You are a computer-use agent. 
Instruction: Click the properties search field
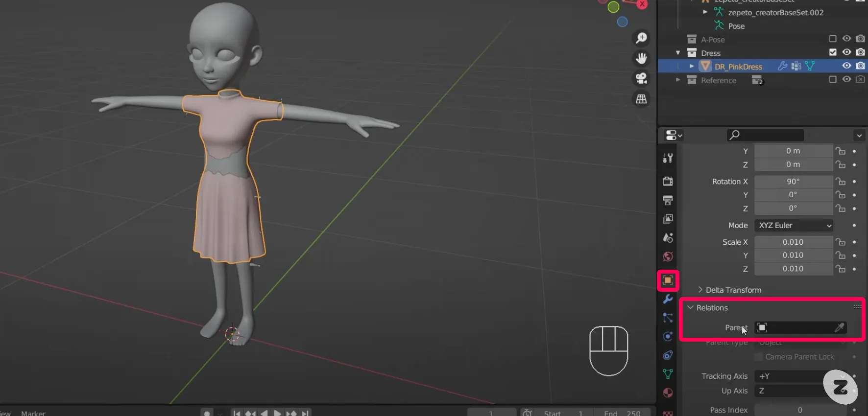tap(765, 135)
